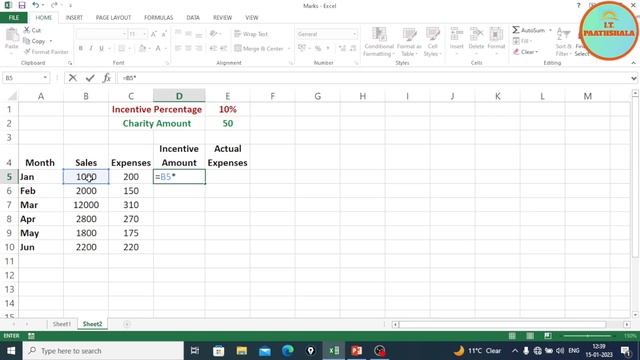Screen dimensions: 640x360
Task: Adjust the zoom slider in status bar
Action: [x=587, y=336]
